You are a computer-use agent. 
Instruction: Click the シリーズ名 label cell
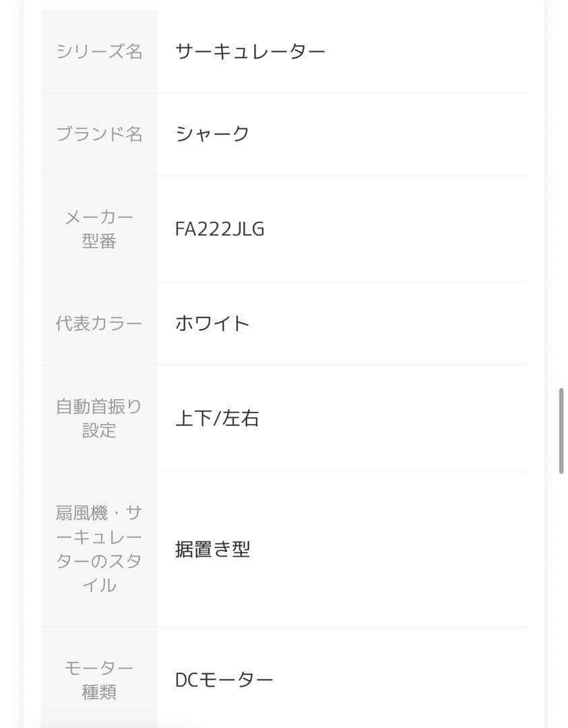click(x=99, y=51)
